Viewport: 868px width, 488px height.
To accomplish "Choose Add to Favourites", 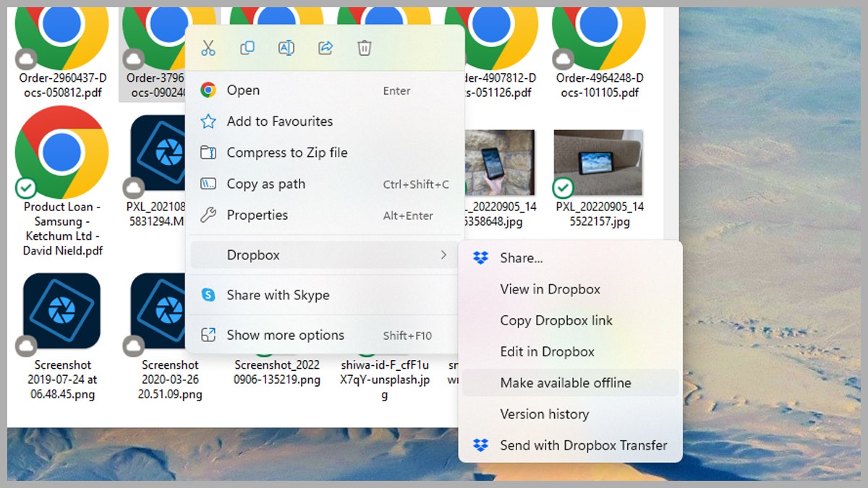I will (279, 121).
